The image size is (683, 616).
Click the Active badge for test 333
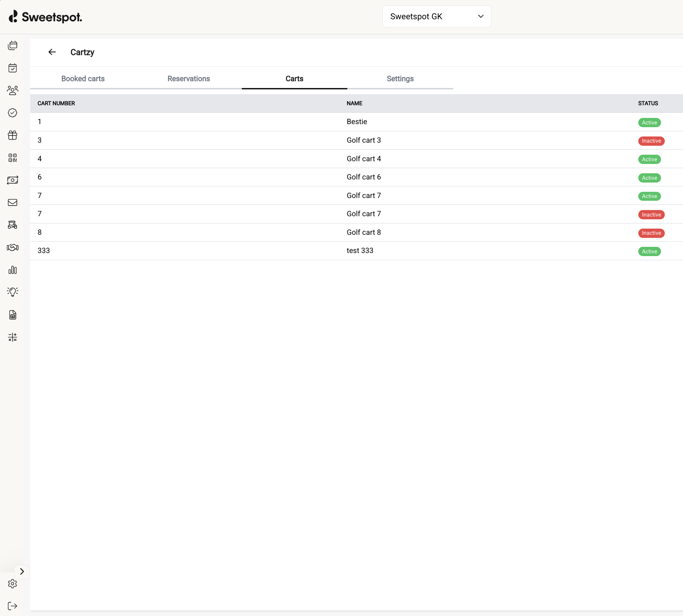pyautogui.click(x=649, y=251)
